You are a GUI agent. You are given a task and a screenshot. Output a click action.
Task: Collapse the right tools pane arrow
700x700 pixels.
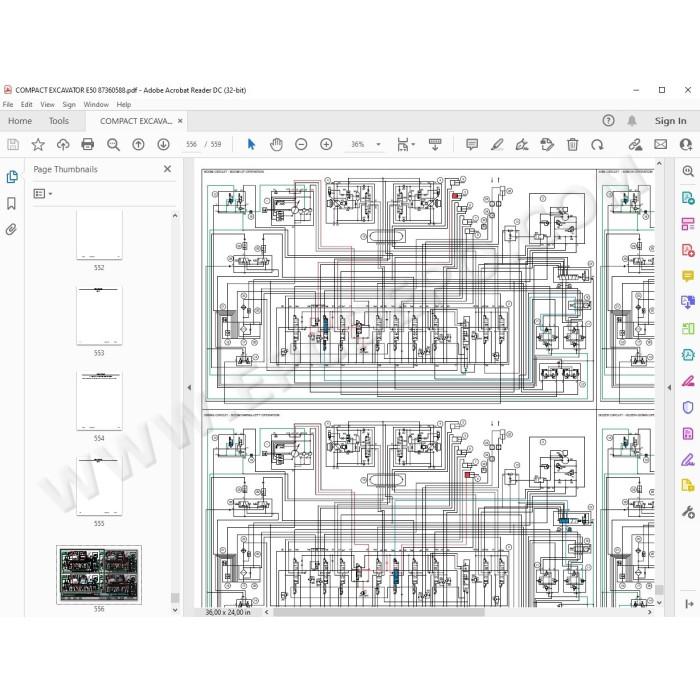click(669, 388)
